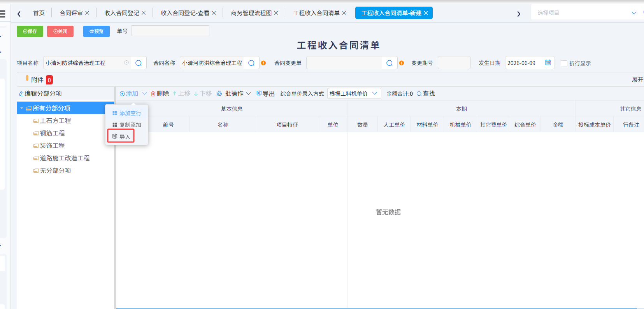
Task: Toggle the 折行显示 checkbox
Action: pyautogui.click(x=564, y=63)
